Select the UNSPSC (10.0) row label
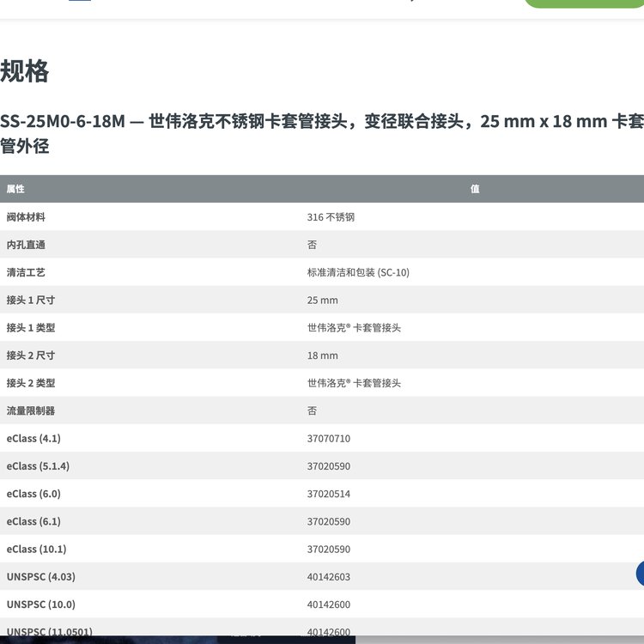Image resolution: width=644 pixels, height=644 pixels. pyautogui.click(x=40, y=605)
